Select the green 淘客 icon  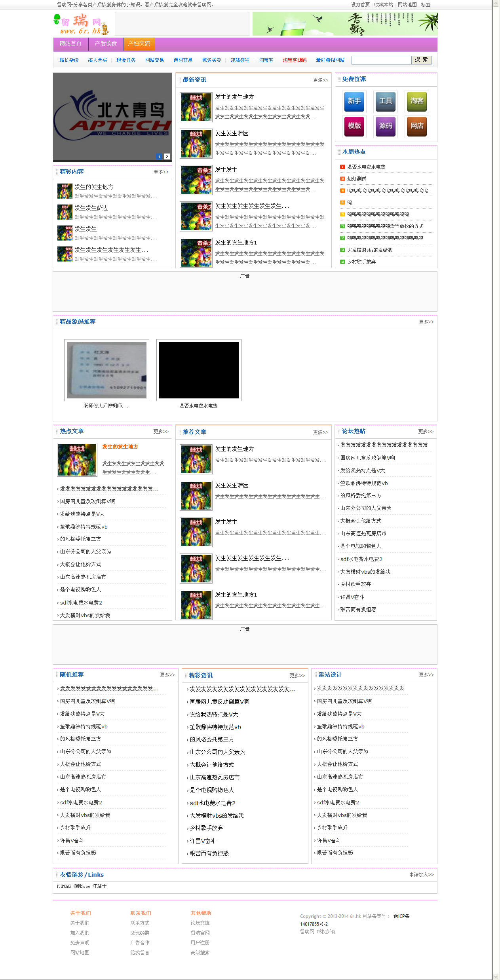pos(416,101)
